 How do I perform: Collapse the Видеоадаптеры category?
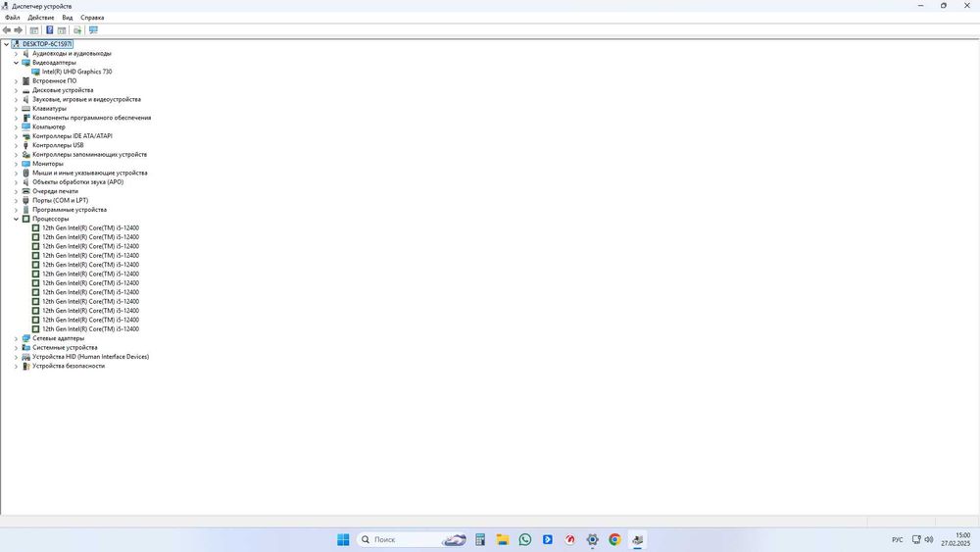(x=17, y=63)
